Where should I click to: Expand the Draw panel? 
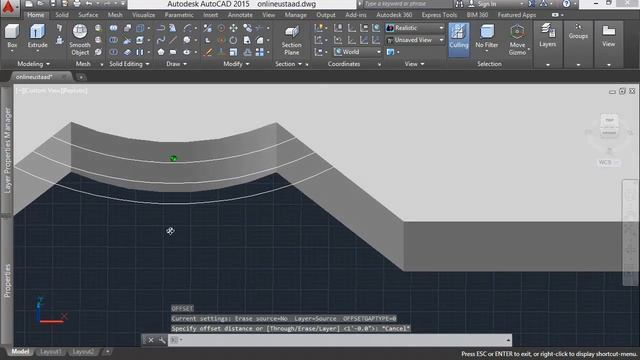(177, 64)
